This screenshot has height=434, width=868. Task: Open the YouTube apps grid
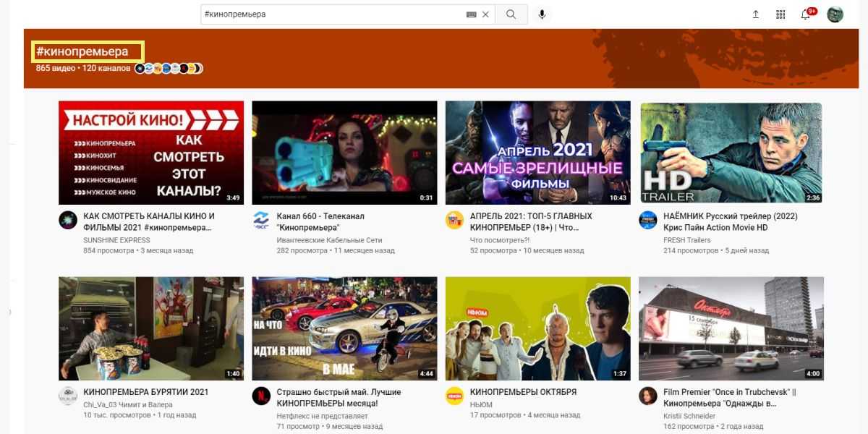click(780, 14)
